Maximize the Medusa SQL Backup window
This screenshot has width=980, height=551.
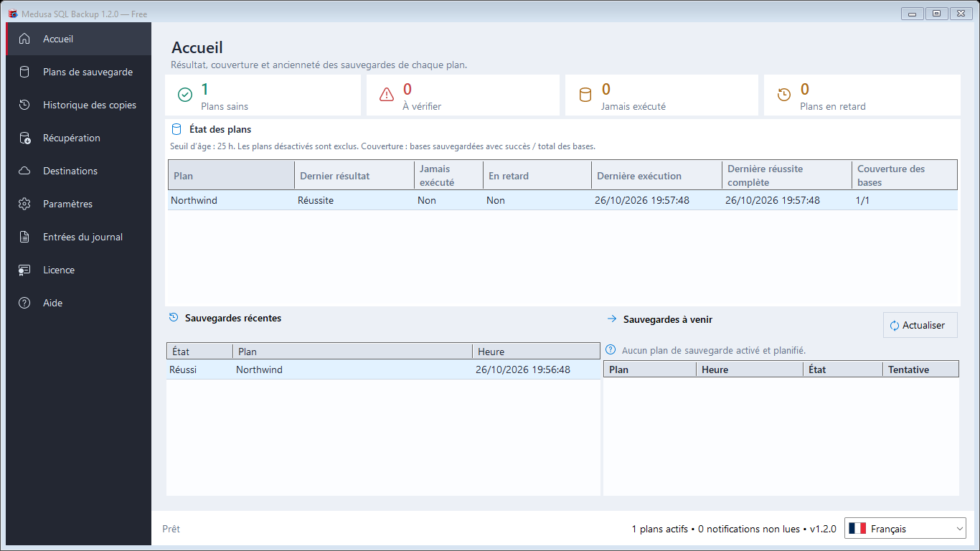click(x=936, y=13)
